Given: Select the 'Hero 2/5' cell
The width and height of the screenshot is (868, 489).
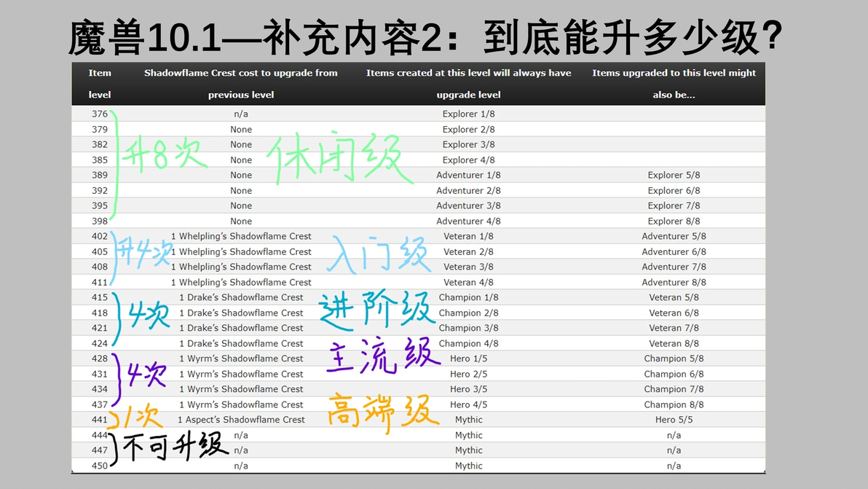Looking at the screenshot, I should tap(468, 375).
